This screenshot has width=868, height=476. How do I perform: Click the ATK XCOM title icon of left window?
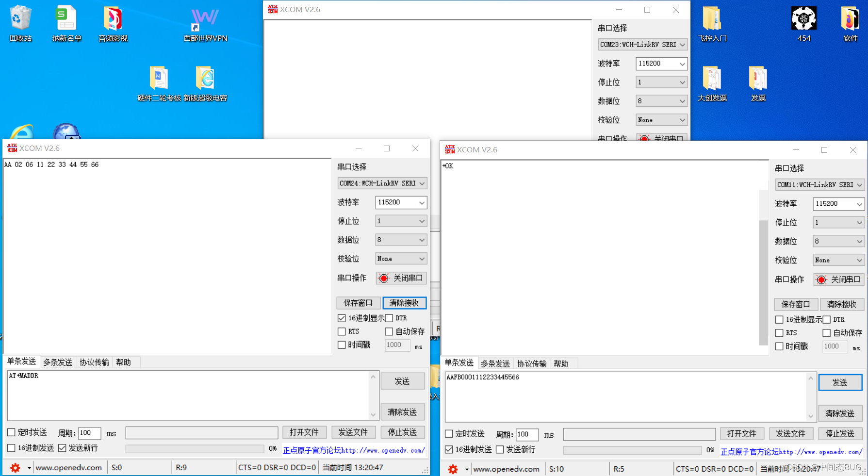tap(12, 148)
